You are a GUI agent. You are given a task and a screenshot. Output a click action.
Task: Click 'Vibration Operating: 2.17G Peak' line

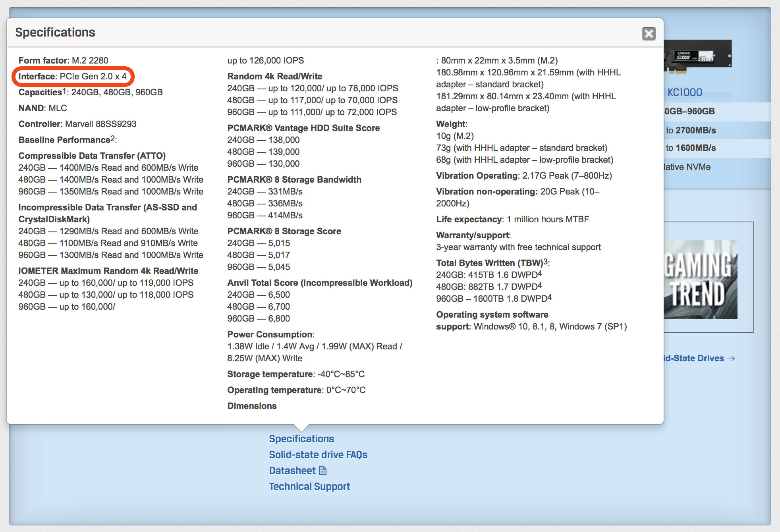[524, 175]
